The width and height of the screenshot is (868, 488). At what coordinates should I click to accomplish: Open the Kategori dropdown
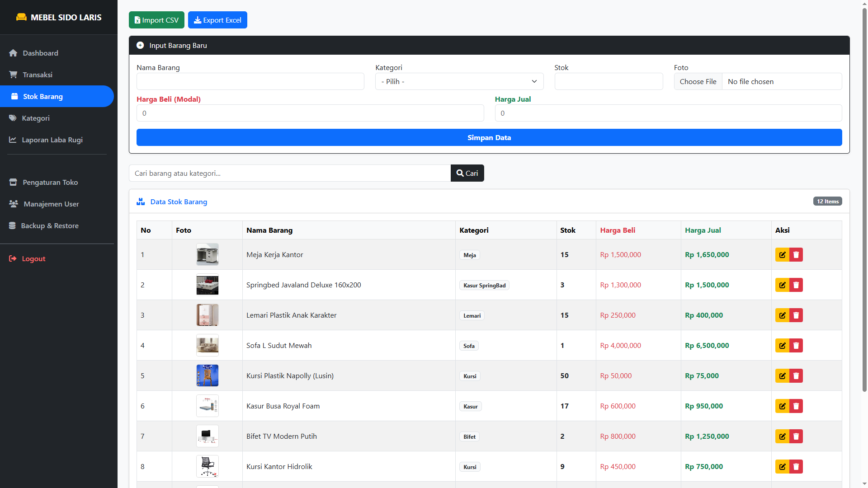click(459, 82)
